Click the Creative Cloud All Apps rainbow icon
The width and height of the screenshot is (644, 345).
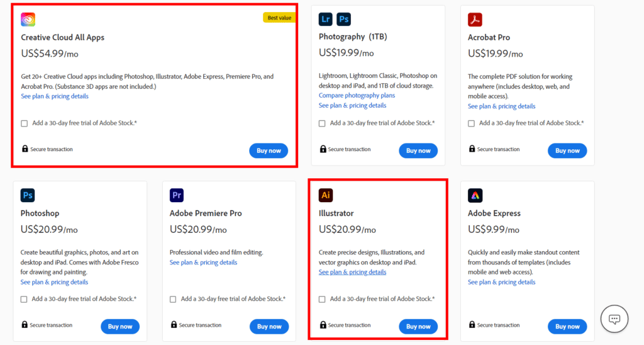[28, 20]
